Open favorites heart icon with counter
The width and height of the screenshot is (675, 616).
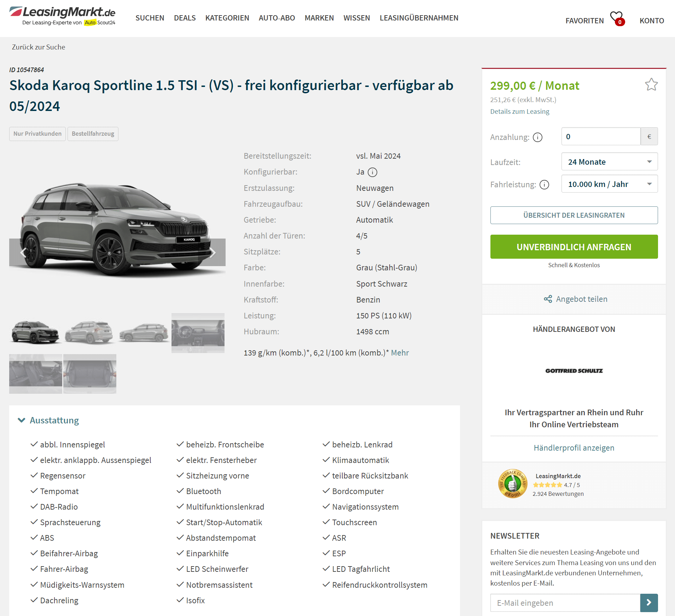pyautogui.click(x=617, y=18)
